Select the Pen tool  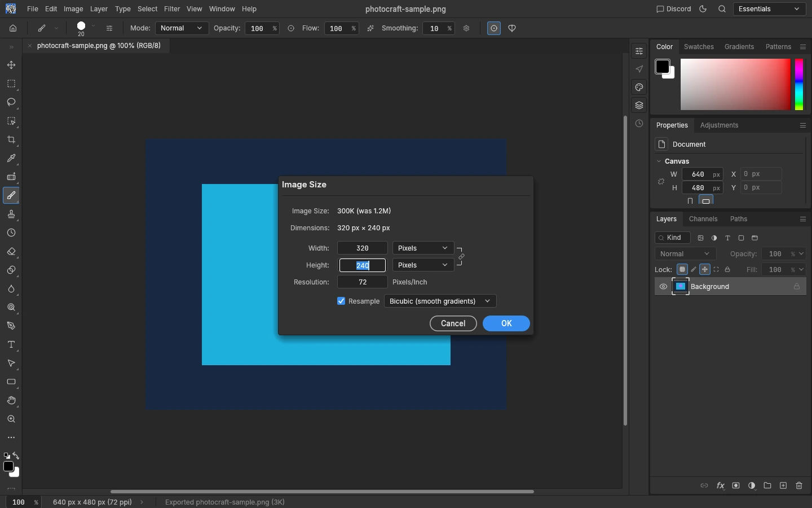click(x=11, y=326)
